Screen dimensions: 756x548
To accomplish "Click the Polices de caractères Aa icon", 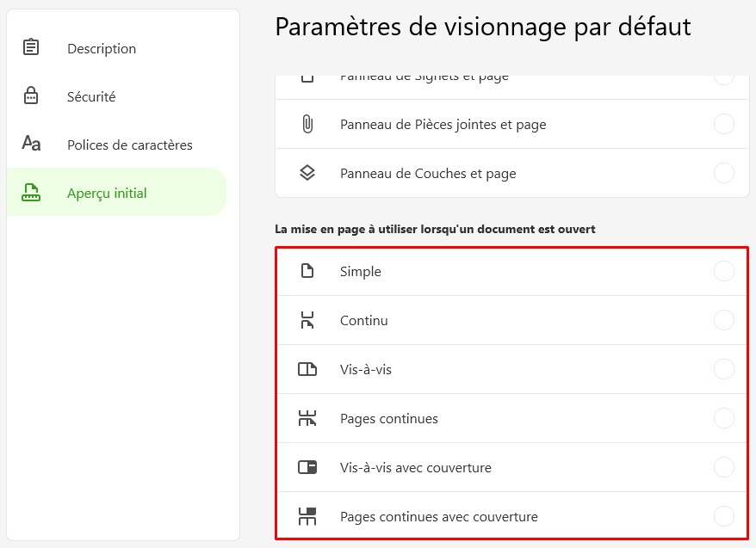I will pos(31,143).
